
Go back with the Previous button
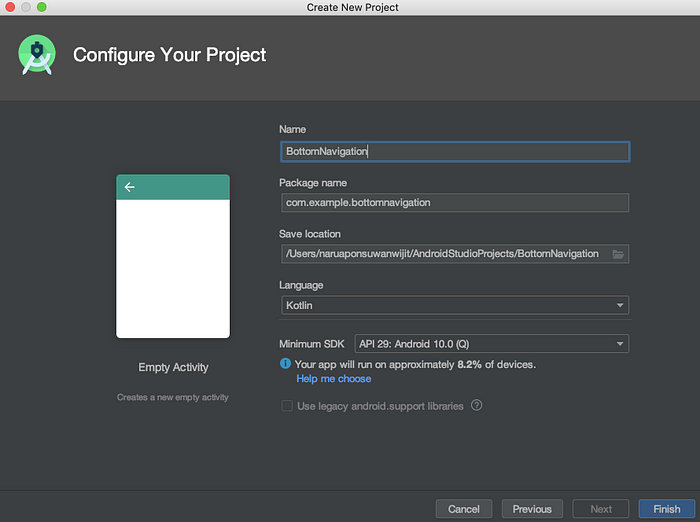[x=532, y=509]
